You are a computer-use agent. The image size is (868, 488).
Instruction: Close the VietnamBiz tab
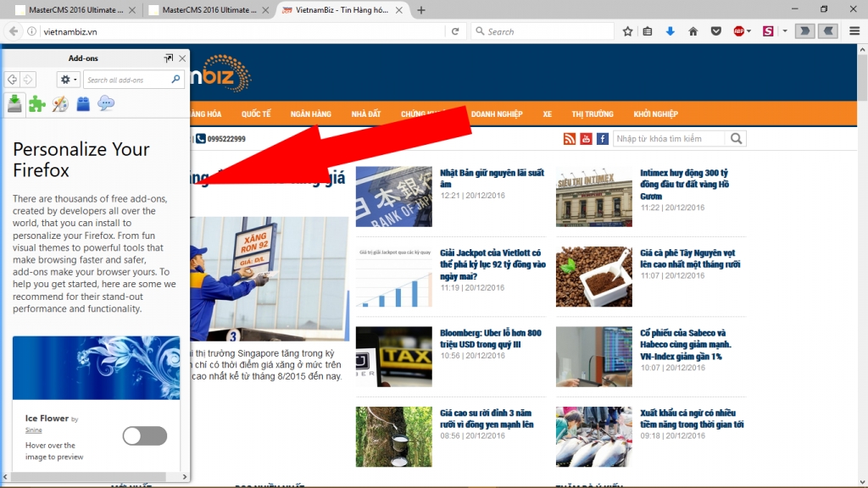(398, 10)
